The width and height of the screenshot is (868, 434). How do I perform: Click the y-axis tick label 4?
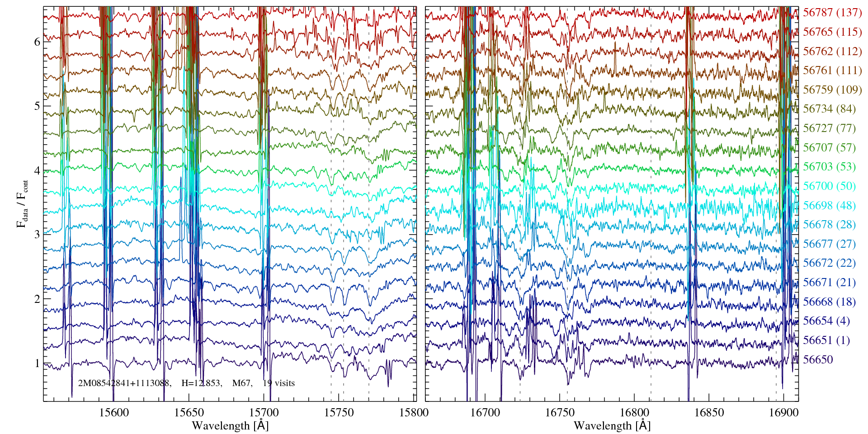point(37,170)
